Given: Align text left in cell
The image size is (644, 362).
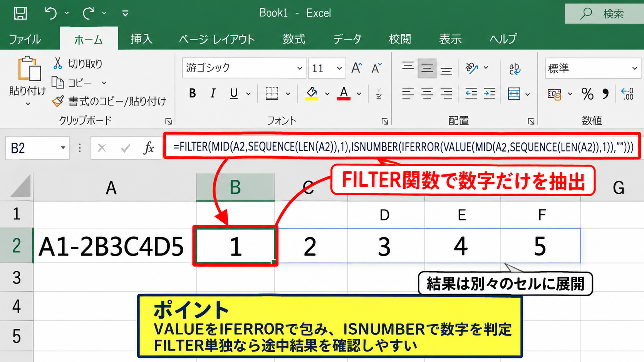Looking at the screenshot, I should click(408, 93).
